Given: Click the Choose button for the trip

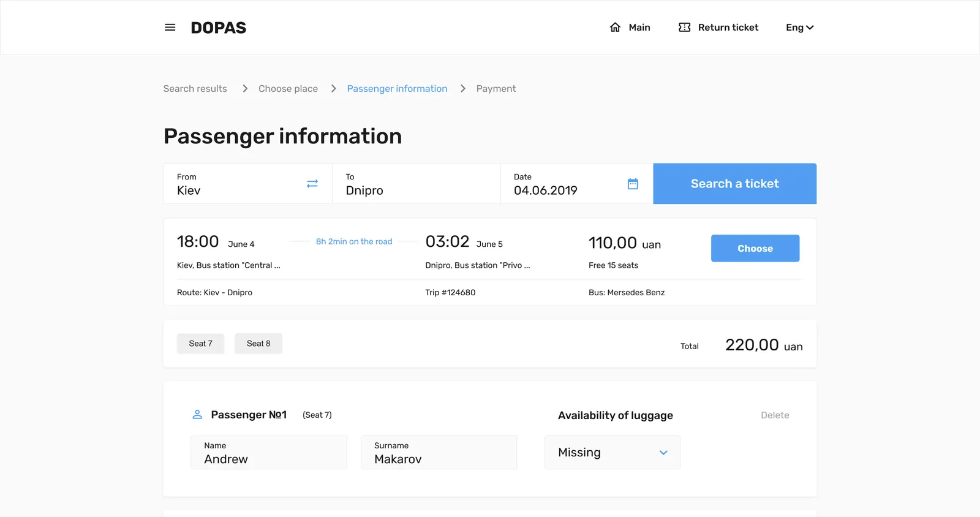Looking at the screenshot, I should click(x=755, y=248).
